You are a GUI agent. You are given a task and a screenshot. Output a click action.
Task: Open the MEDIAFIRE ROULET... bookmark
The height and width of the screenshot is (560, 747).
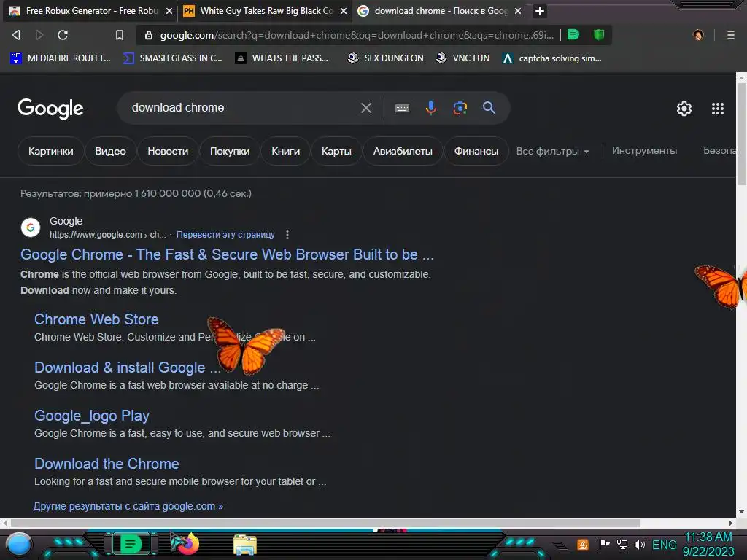point(61,58)
